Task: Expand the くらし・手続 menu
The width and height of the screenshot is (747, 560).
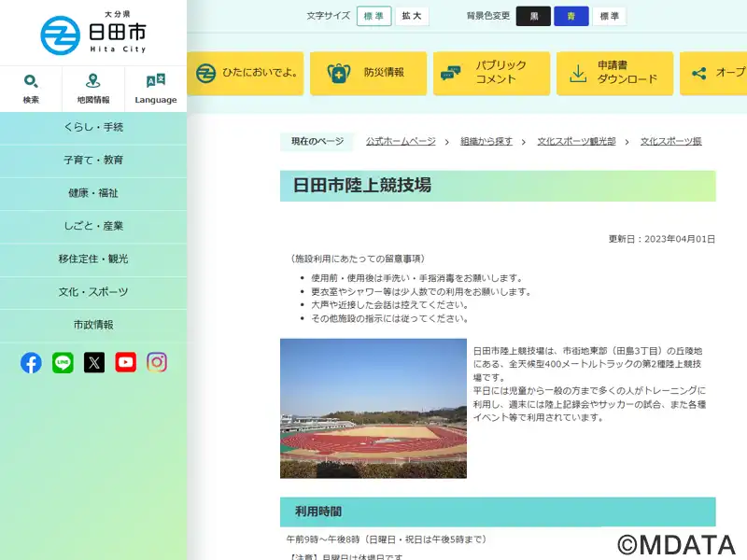Action: (x=93, y=127)
